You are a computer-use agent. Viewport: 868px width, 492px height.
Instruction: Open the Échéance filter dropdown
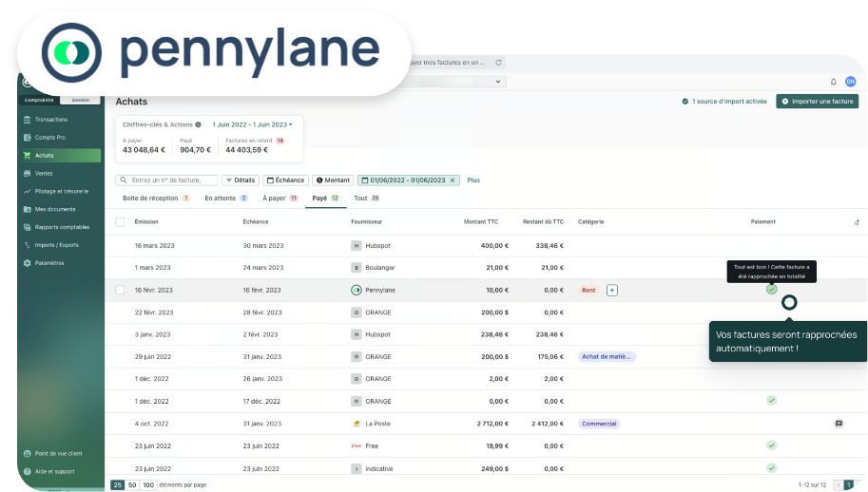[285, 180]
